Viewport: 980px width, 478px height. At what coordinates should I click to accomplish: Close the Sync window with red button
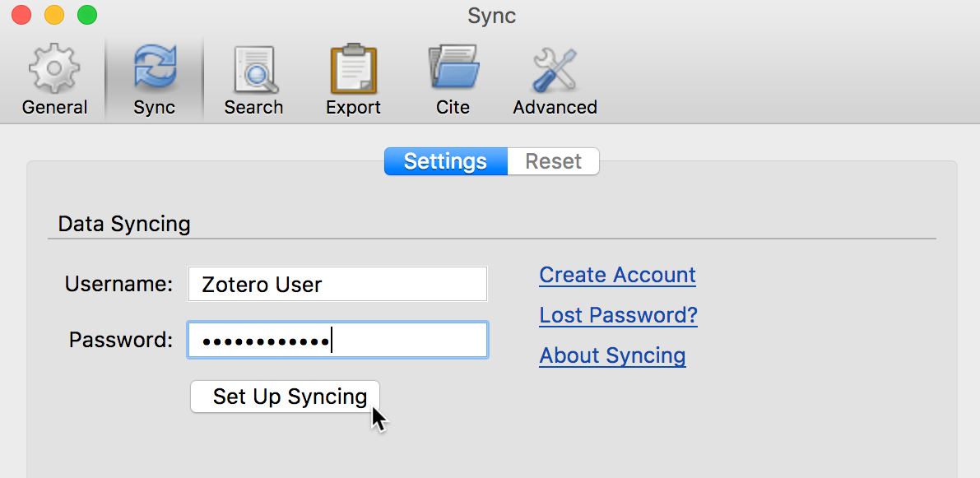22,15
